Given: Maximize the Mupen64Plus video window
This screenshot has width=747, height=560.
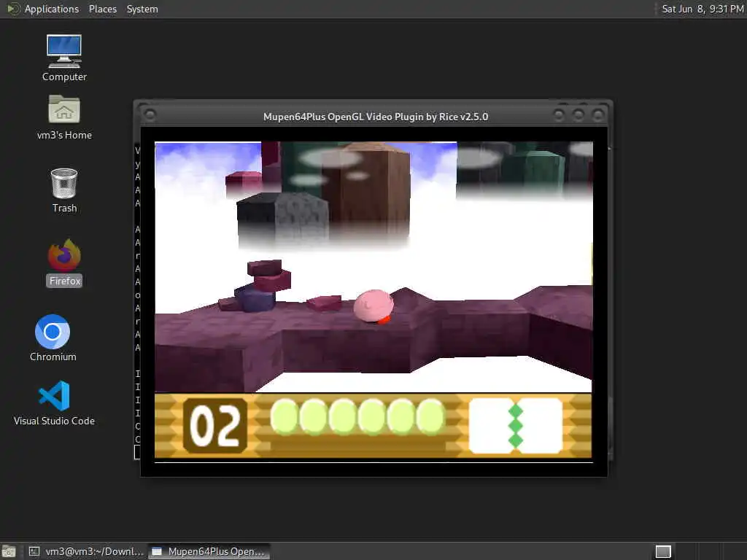Looking at the screenshot, I should 578,114.
